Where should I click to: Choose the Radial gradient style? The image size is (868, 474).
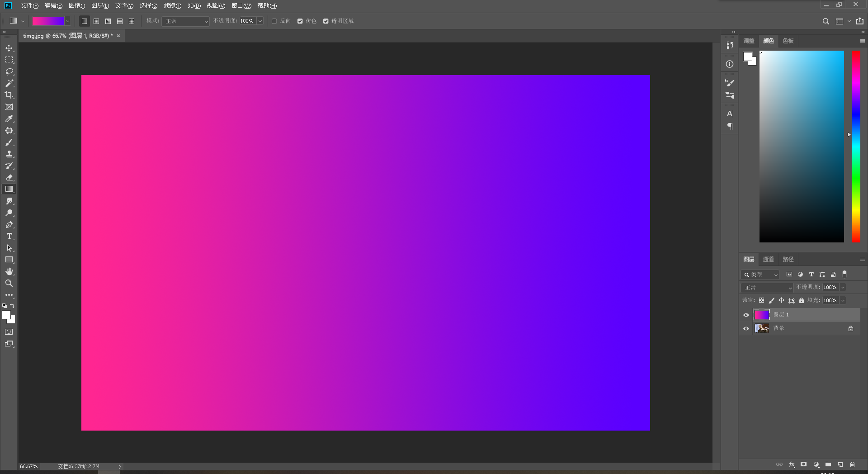pos(96,21)
